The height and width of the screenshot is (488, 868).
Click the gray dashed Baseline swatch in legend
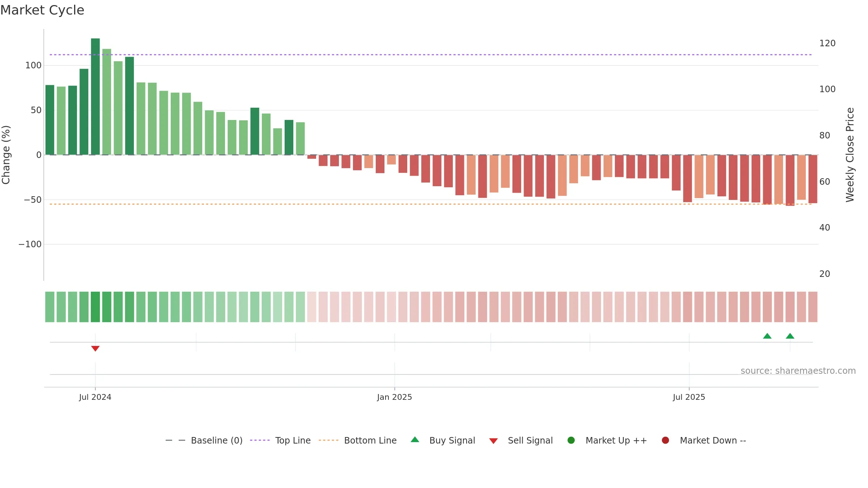click(175, 440)
